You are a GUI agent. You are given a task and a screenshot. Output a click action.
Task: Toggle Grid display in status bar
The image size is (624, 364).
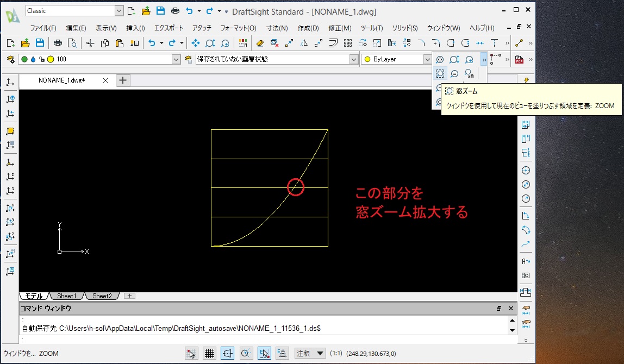(209, 353)
